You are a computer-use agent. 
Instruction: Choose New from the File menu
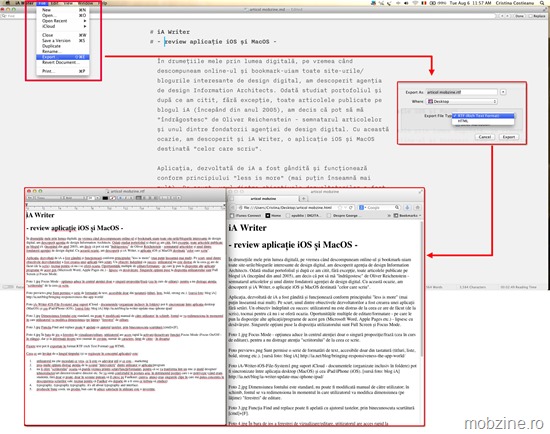(63, 10)
